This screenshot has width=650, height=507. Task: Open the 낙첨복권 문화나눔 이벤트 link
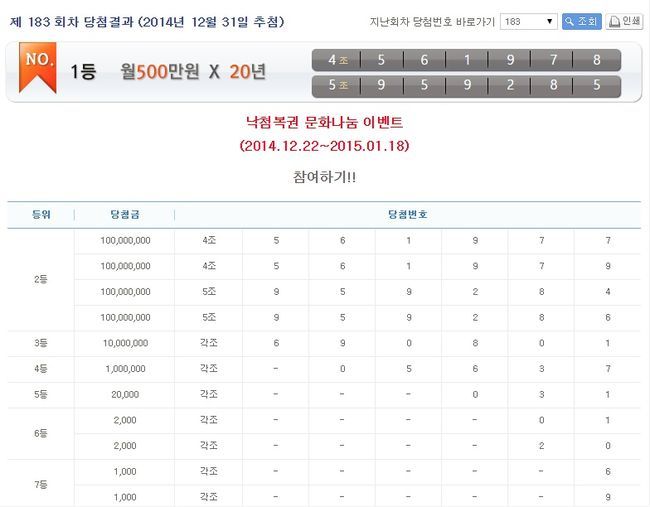[x=324, y=123]
